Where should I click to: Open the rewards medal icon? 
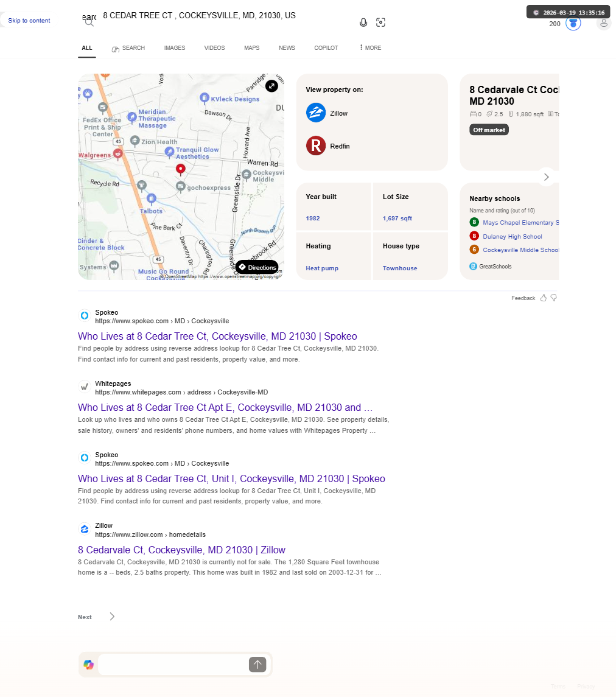tap(573, 23)
